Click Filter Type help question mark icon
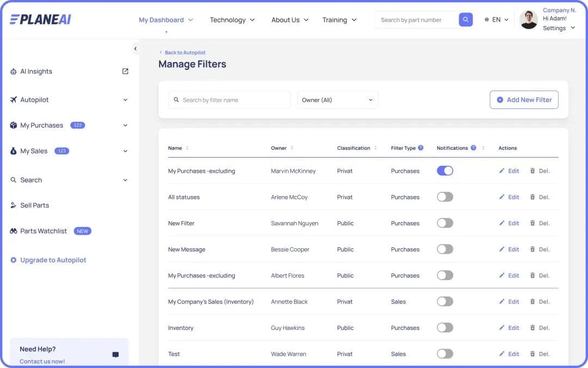Image resolution: width=588 pixels, height=368 pixels. tap(420, 148)
